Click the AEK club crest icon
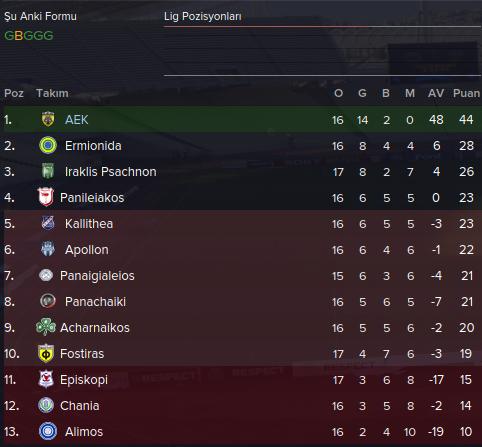This screenshot has width=482, height=447. [48, 119]
